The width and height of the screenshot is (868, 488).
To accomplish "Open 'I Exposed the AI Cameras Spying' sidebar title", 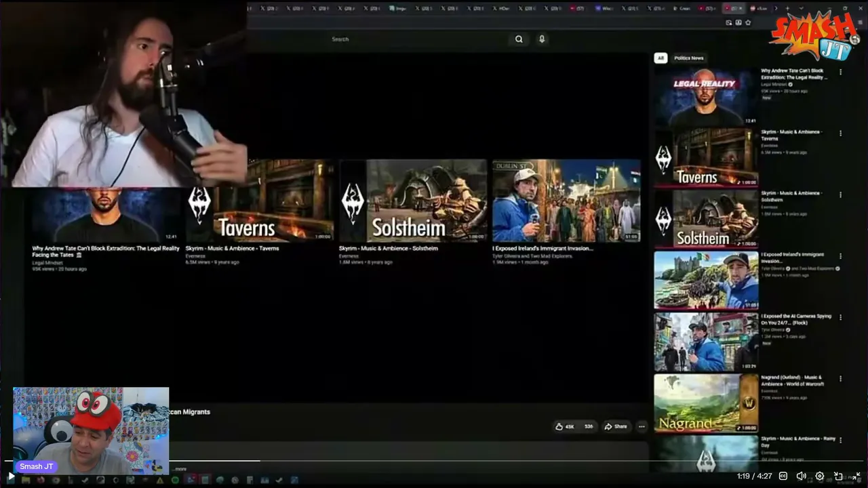I will 796,319.
